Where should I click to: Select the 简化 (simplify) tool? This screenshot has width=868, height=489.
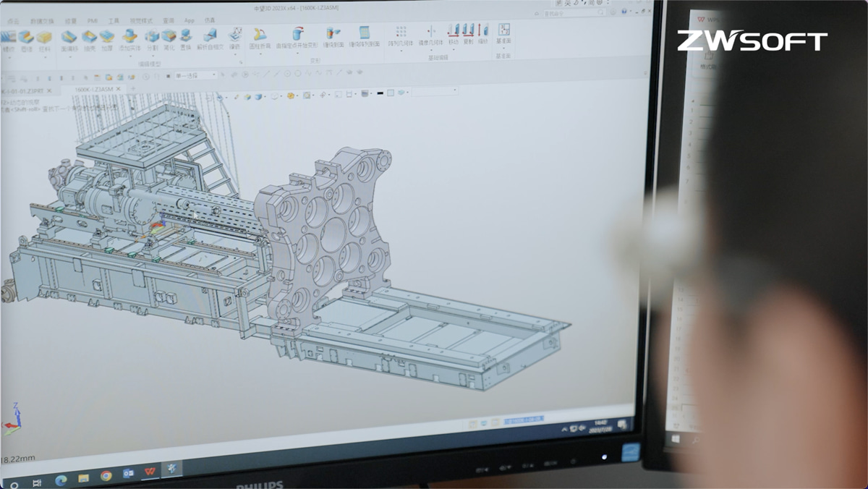coord(169,40)
